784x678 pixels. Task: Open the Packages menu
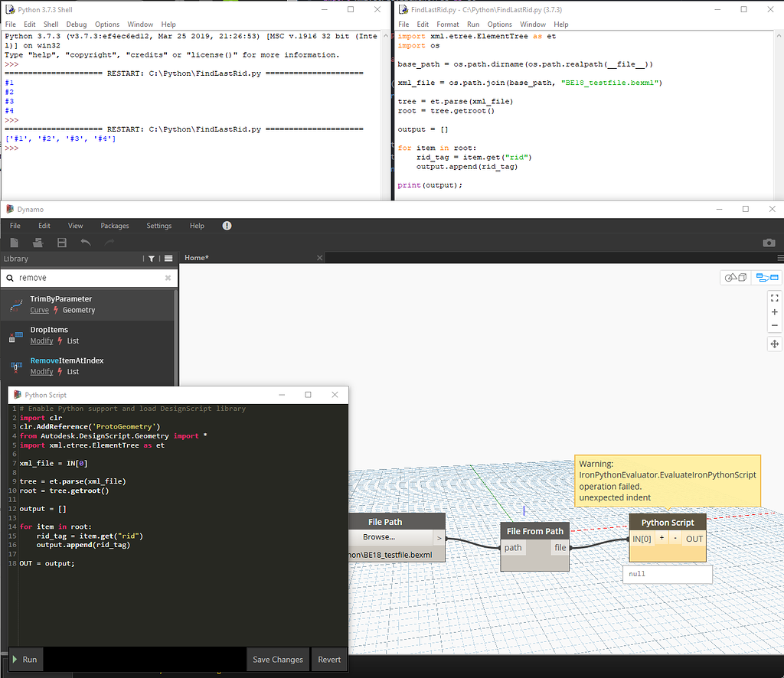114,225
